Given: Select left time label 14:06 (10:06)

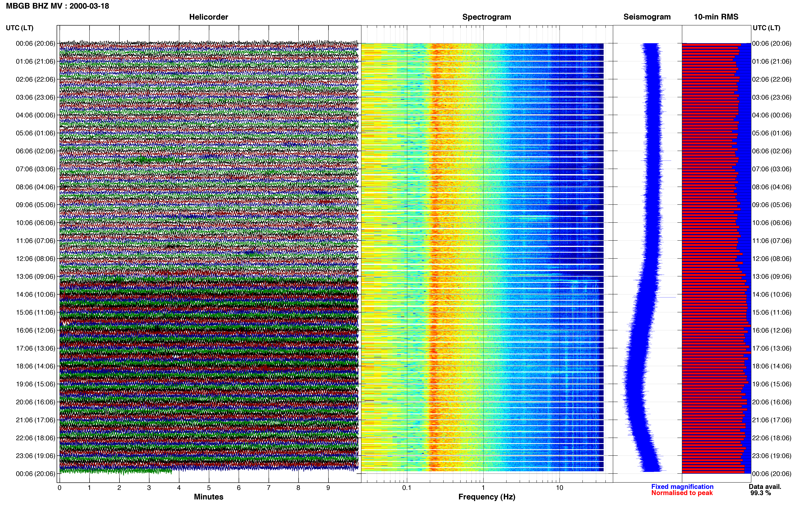Looking at the screenshot, I should (x=36, y=295).
